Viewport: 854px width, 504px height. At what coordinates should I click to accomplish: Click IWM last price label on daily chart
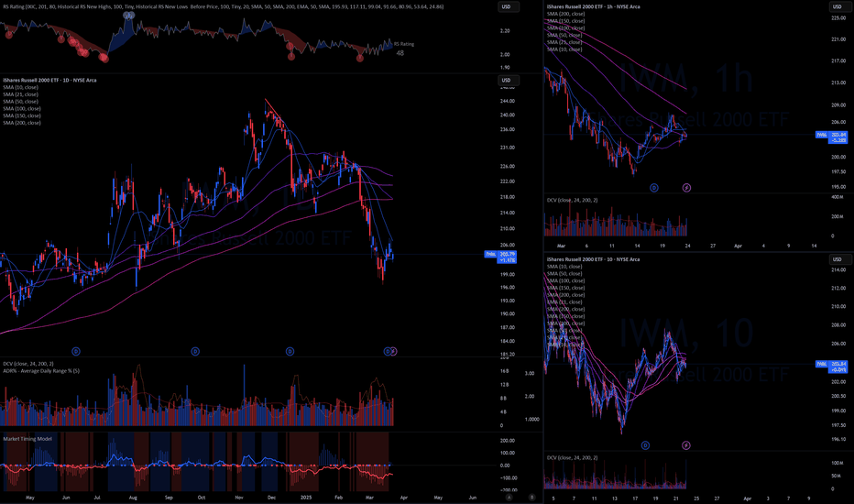500,257
